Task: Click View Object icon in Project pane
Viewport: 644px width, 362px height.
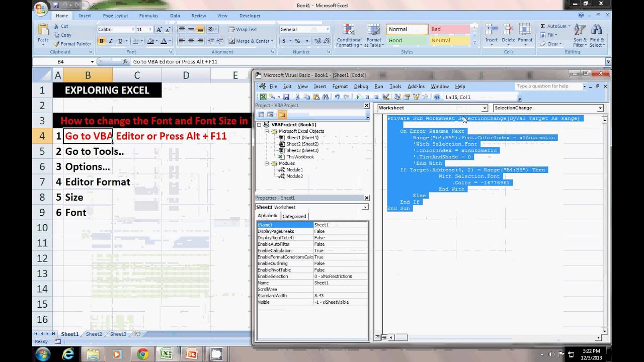Action: tap(270, 115)
